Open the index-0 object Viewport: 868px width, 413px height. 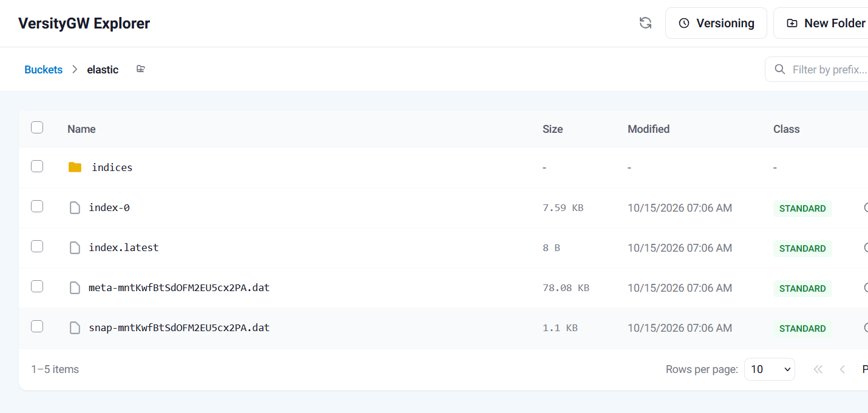click(109, 207)
